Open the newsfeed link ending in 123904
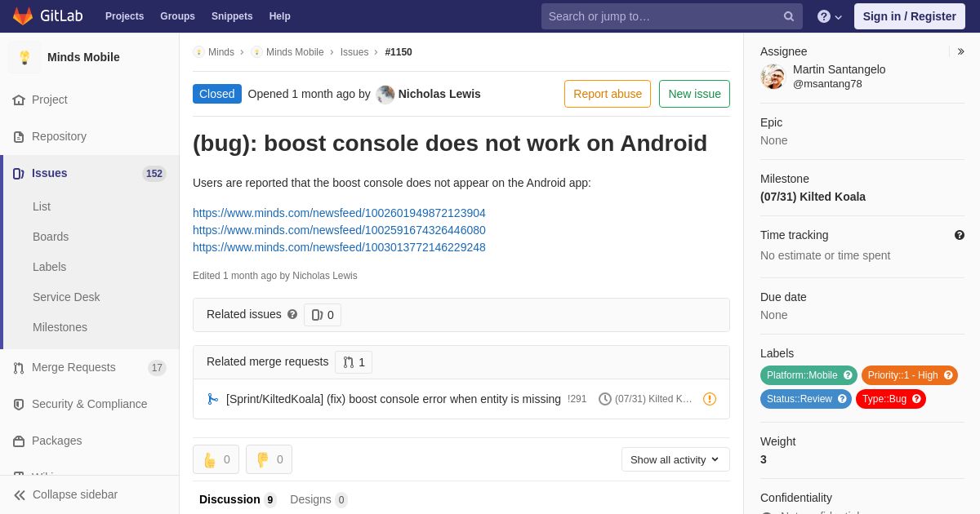 [339, 213]
